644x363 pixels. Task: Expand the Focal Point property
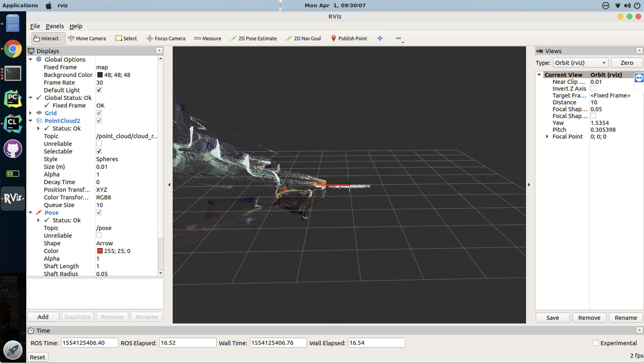[x=547, y=137]
